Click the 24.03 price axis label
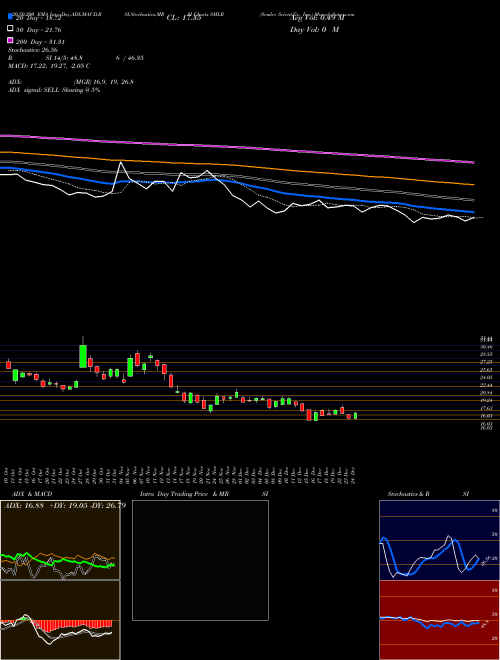The height and width of the screenshot is (660, 500). (486, 378)
